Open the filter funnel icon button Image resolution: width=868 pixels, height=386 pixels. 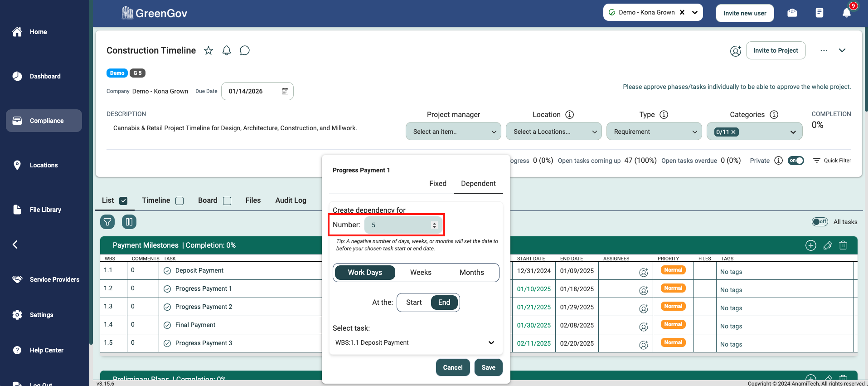pyautogui.click(x=107, y=222)
